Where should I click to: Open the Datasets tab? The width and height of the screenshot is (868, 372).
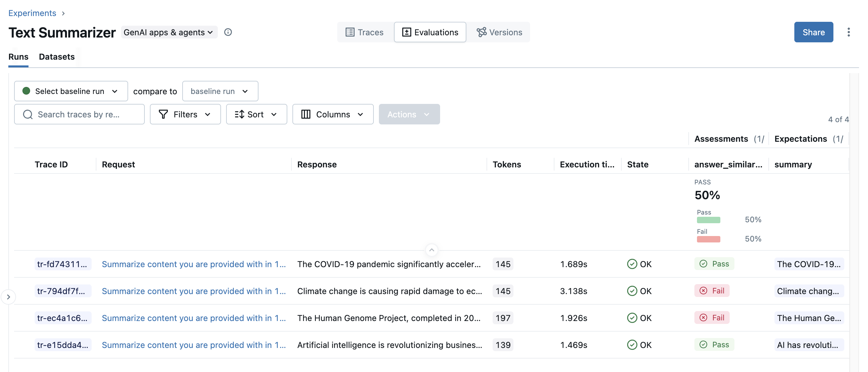57,57
